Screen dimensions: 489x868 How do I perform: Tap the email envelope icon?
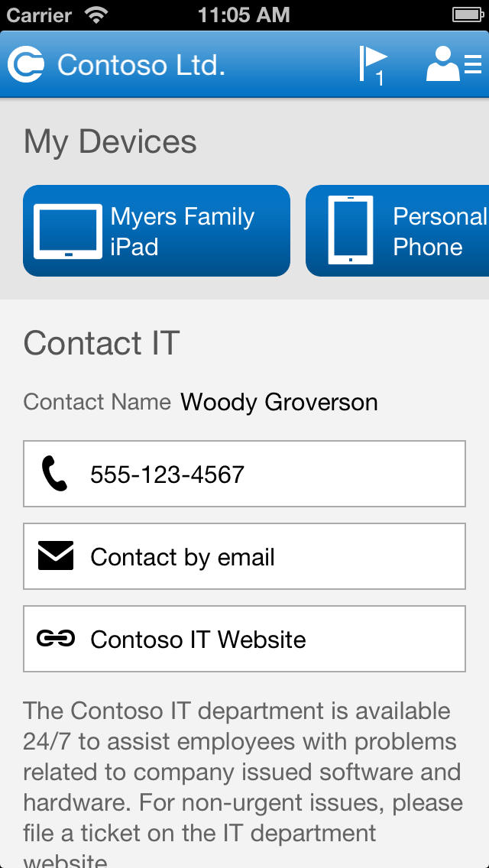(56, 556)
